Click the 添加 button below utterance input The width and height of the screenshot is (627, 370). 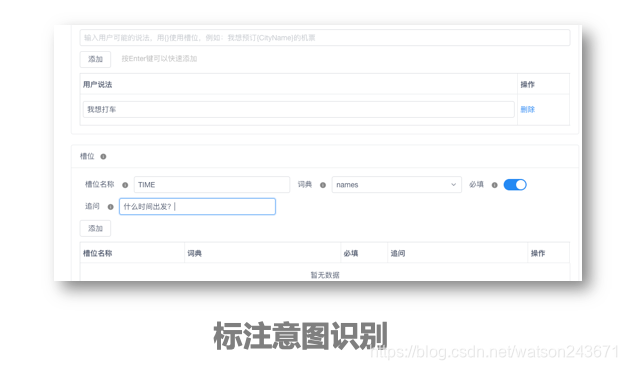[95, 59]
